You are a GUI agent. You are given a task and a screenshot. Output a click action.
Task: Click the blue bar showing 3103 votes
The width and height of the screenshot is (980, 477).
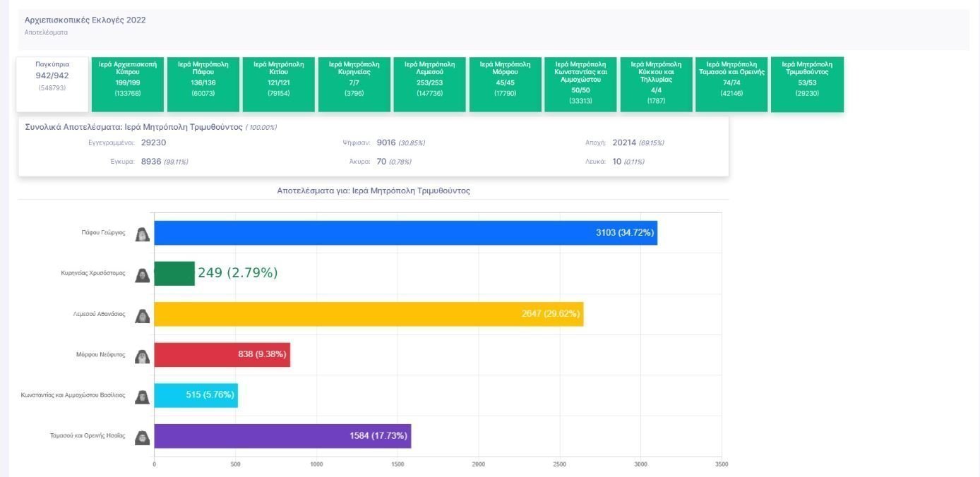[x=406, y=233]
